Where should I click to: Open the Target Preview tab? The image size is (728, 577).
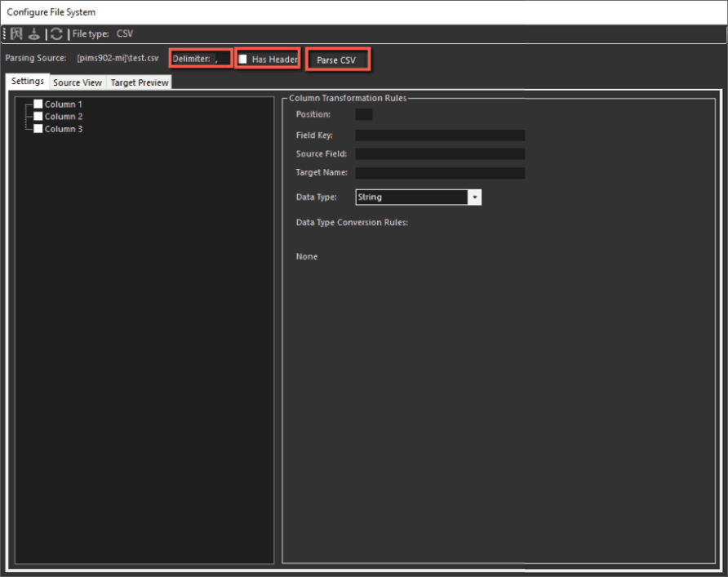[139, 82]
